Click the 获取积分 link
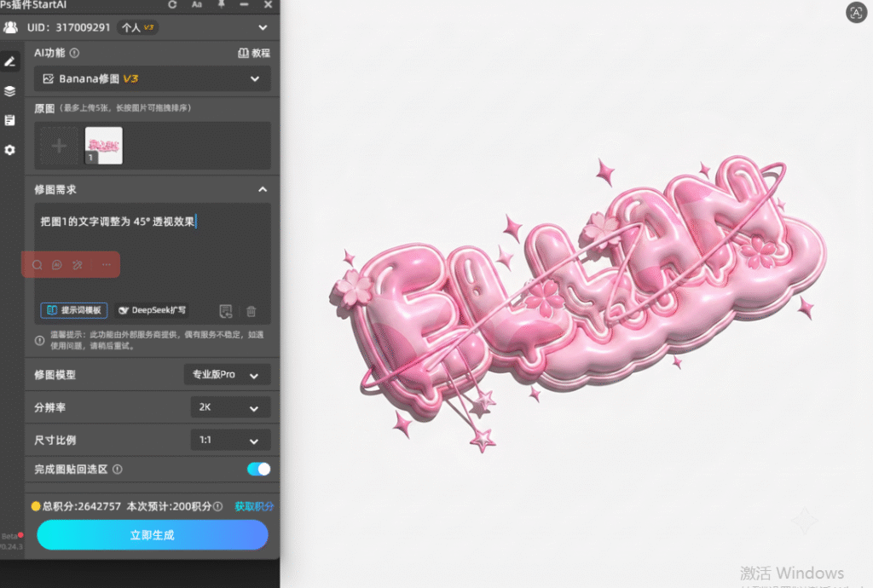The height and width of the screenshot is (588, 873). pyautogui.click(x=254, y=506)
